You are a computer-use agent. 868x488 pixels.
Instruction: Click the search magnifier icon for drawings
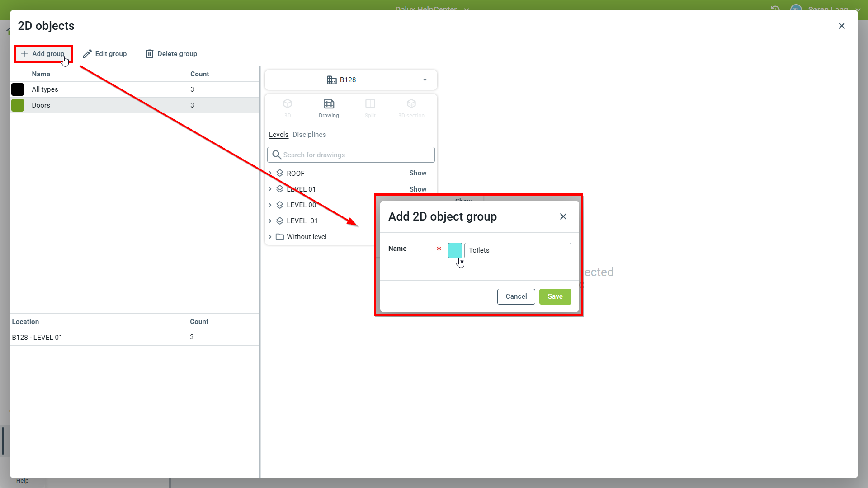[277, 155]
